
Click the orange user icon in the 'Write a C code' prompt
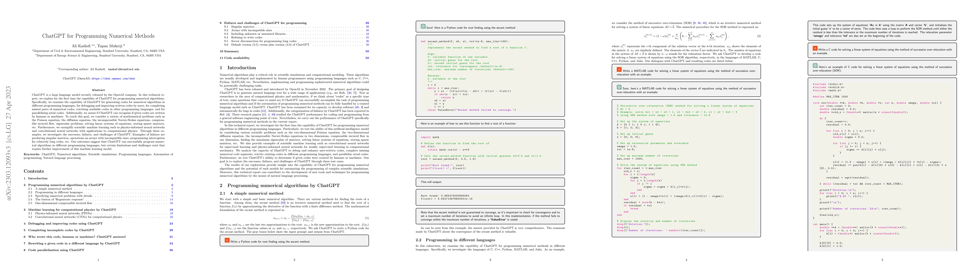point(815,48)
